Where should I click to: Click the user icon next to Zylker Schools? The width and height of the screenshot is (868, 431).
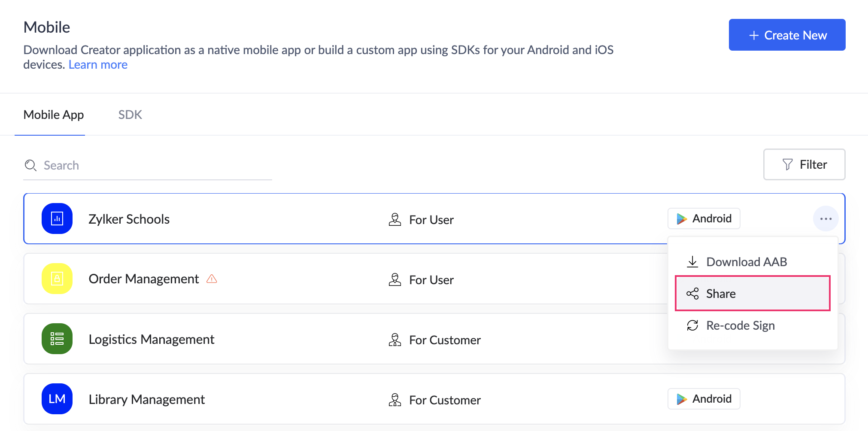(395, 219)
